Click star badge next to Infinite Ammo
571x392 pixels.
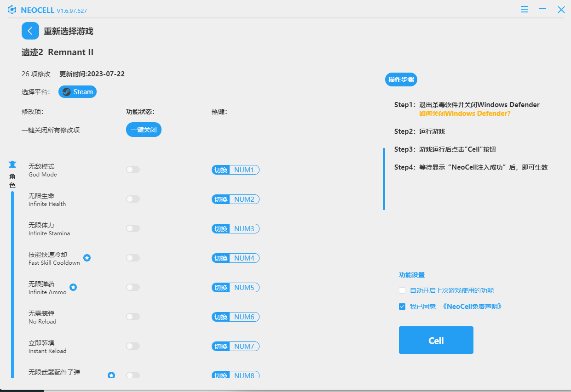click(73, 287)
